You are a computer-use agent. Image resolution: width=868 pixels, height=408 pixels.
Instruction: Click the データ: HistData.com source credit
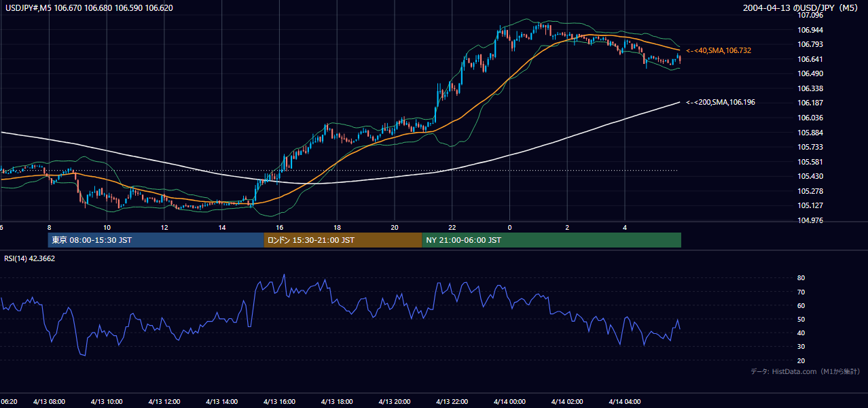pos(806,371)
